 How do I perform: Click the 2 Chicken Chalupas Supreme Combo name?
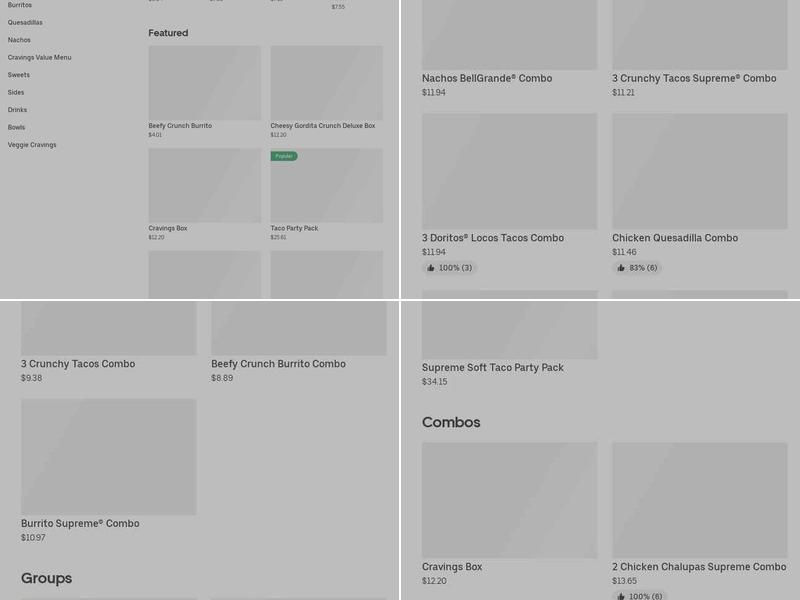point(699,567)
